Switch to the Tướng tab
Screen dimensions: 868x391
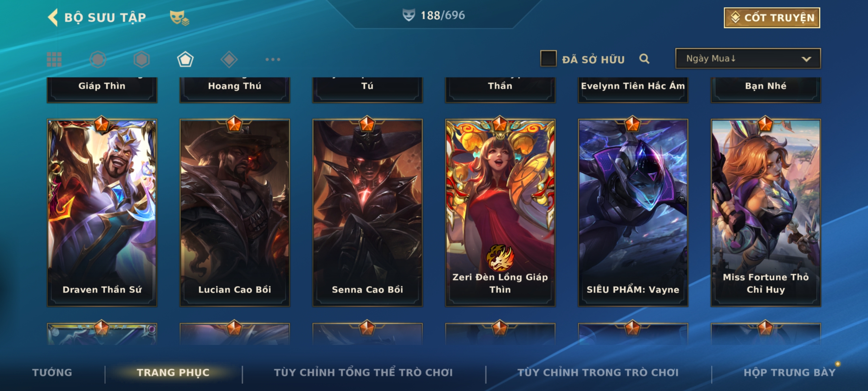(52, 373)
